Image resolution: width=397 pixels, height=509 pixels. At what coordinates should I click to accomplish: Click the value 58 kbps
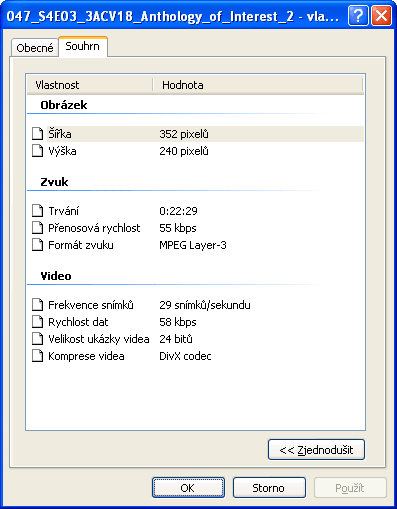pos(178,322)
